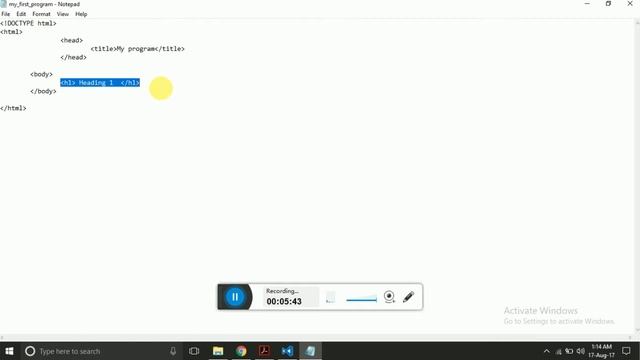Minimize the Notepad window

587,4
